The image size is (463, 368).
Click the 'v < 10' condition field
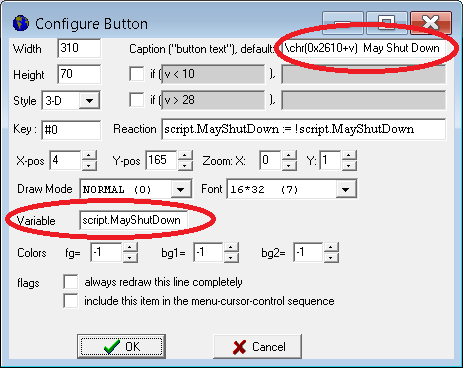click(x=213, y=74)
